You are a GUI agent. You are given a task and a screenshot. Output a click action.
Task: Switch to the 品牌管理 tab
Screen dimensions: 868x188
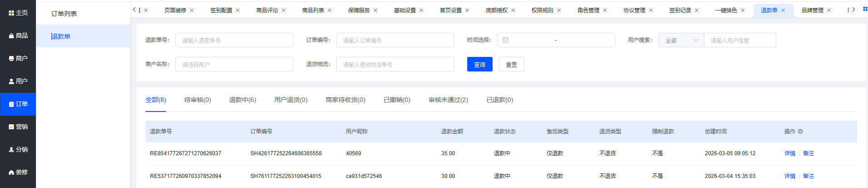click(813, 10)
